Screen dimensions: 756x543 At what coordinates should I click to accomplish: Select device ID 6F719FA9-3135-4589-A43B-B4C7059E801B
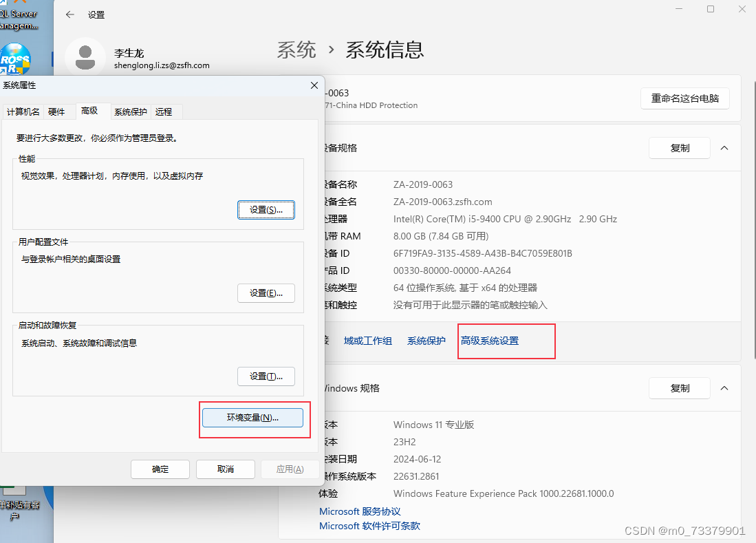483,254
